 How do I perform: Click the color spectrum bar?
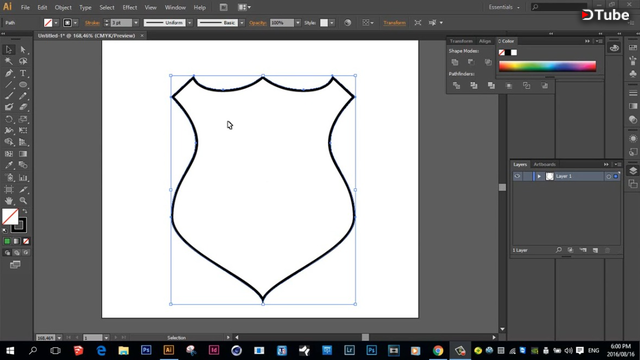[x=547, y=66]
